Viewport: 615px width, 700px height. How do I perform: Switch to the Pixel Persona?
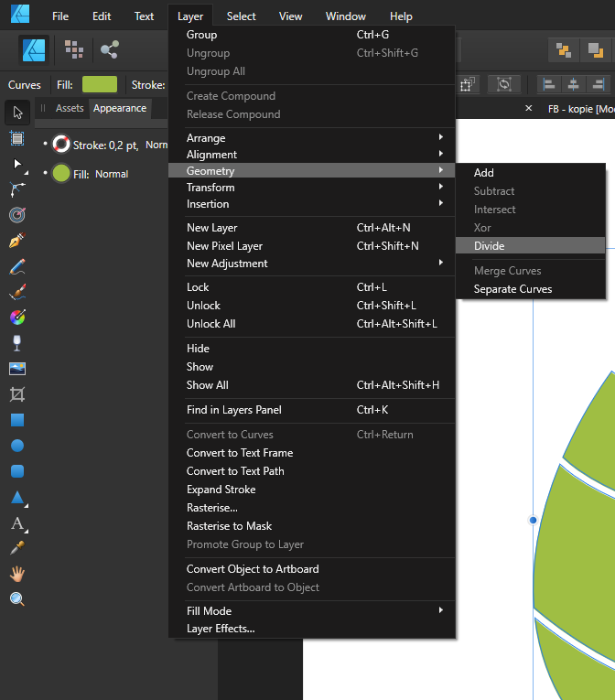tap(74, 49)
